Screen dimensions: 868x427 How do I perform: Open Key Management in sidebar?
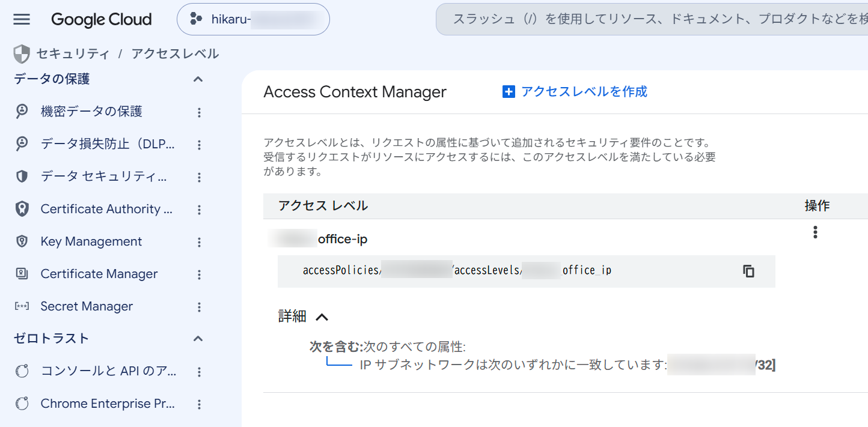pos(91,241)
